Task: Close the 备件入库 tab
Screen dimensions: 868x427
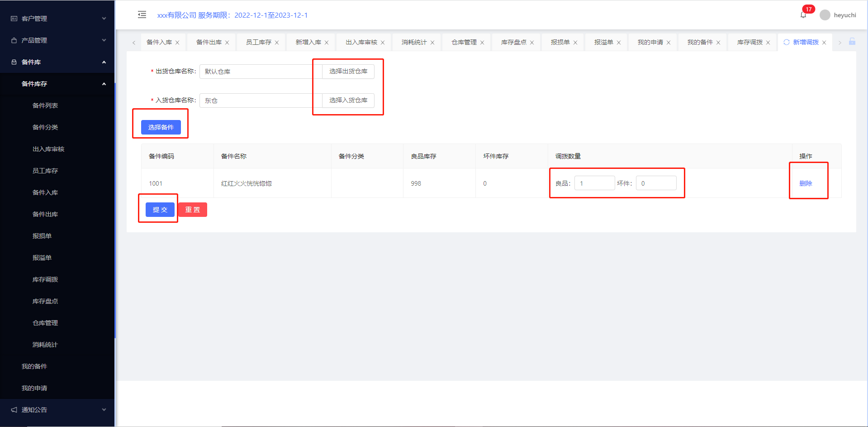Action: pyautogui.click(x=177, y=43)
